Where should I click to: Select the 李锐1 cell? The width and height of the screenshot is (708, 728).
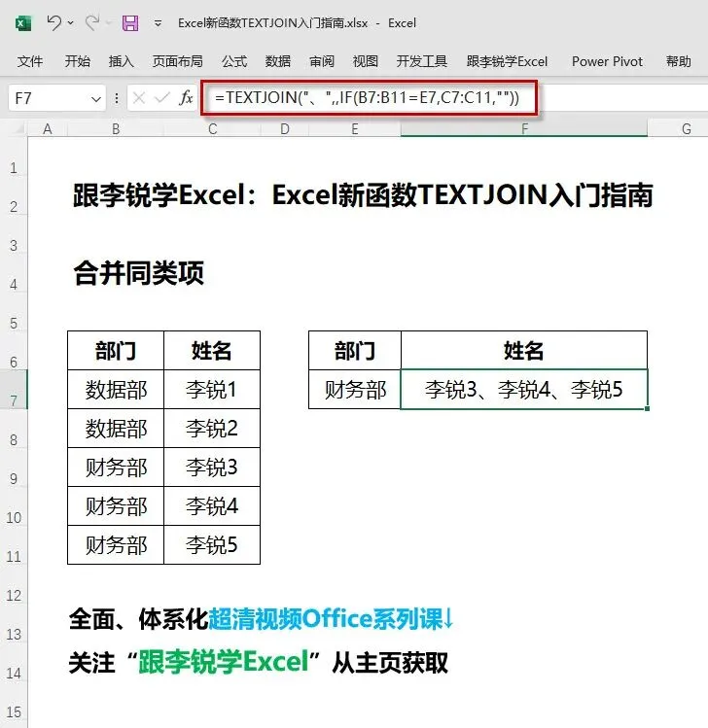212,390
